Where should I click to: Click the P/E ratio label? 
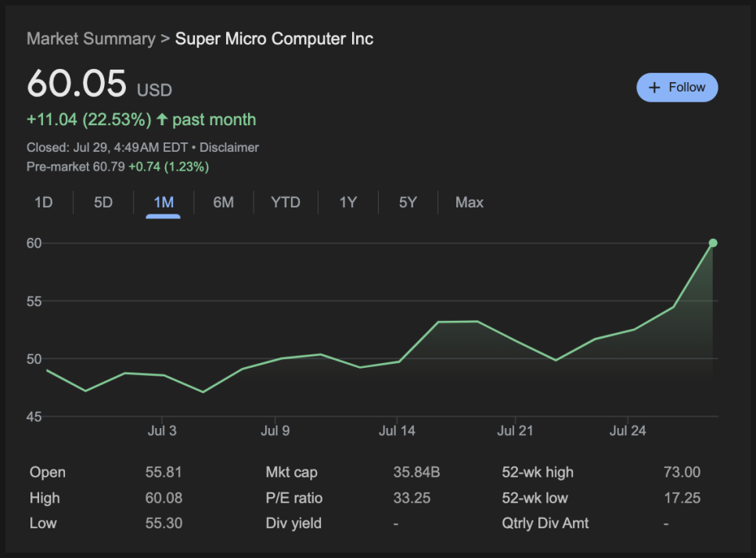pos(294,499)
